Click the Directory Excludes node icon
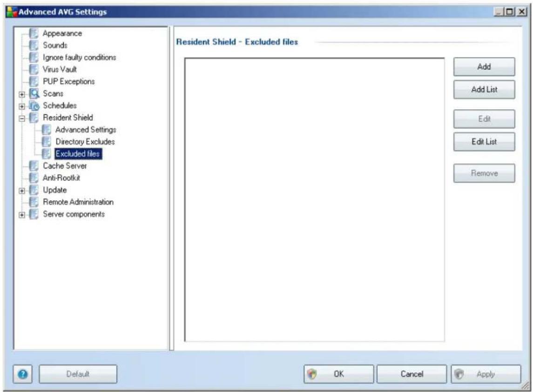This screenshot has height=392, width=533. 46,142
